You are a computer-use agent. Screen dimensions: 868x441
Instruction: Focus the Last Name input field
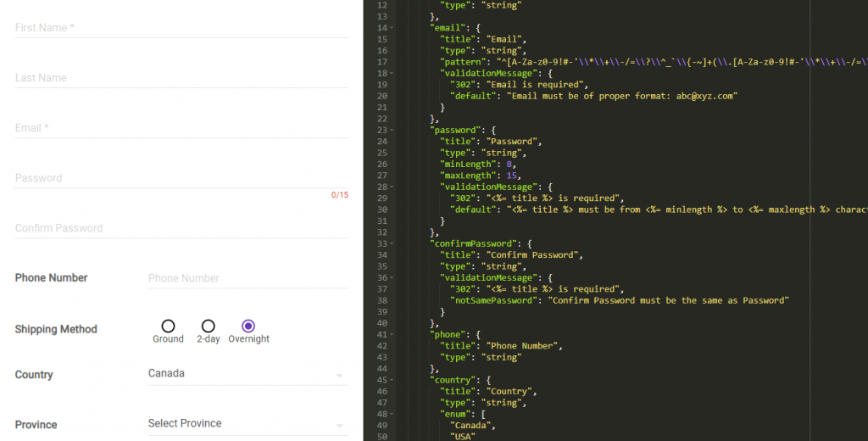point(181,77)
